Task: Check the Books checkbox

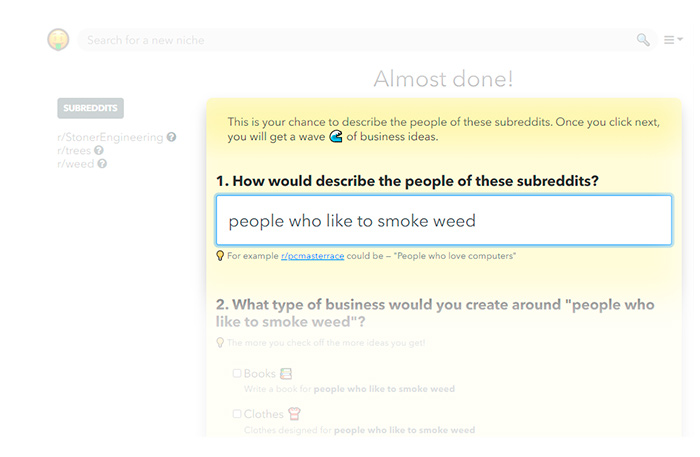Action: (237, 374)
